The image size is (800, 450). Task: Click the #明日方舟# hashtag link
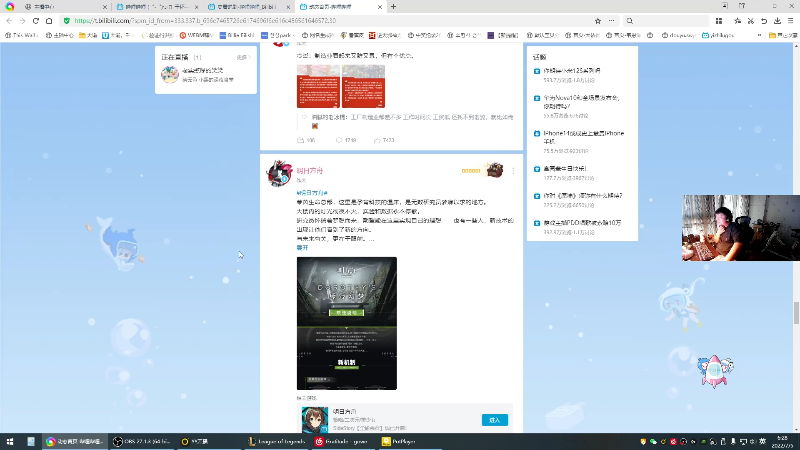[x=312, y=193]
